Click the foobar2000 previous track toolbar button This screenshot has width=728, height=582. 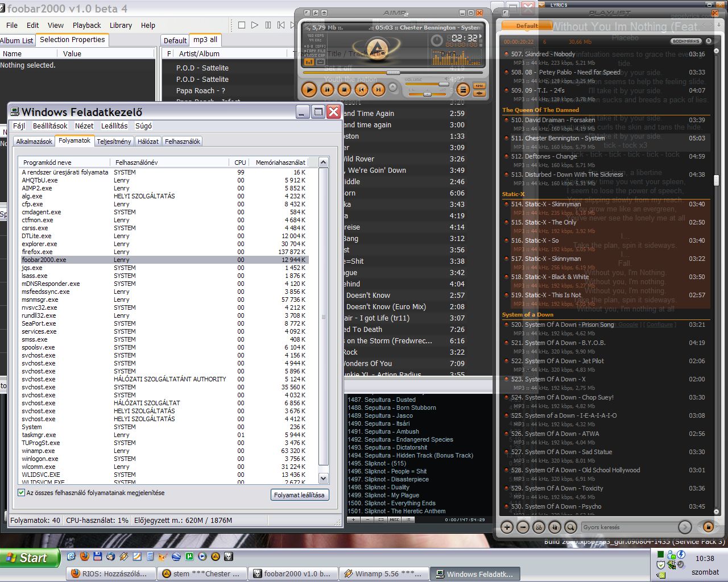click(x=281, y=25)
